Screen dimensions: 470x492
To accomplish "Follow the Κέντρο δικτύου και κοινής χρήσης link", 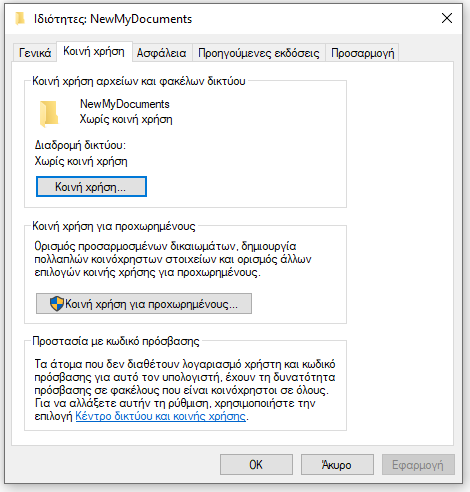I will pos(161,416).
